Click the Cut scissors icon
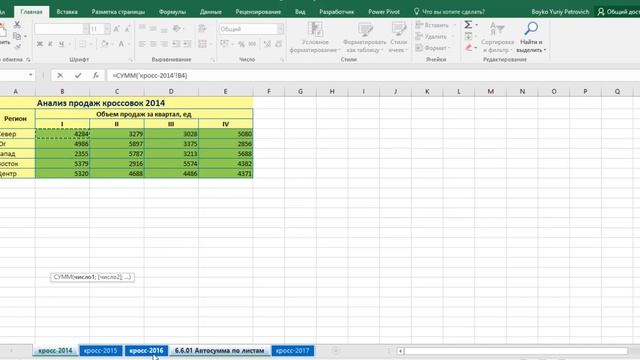The height and width of the screenshot is (360, 640). coord(17,25)
